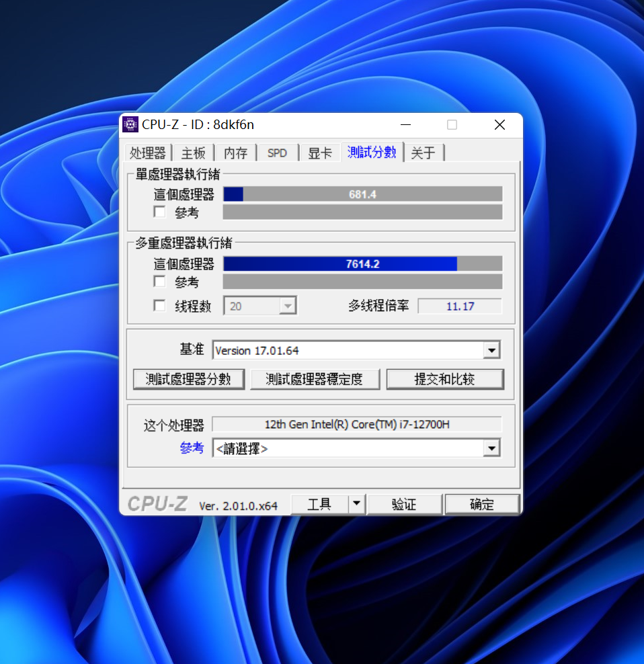Toggle the 线程数 checkbox
Screen dimensions: 644x664
tap(160, 306)
